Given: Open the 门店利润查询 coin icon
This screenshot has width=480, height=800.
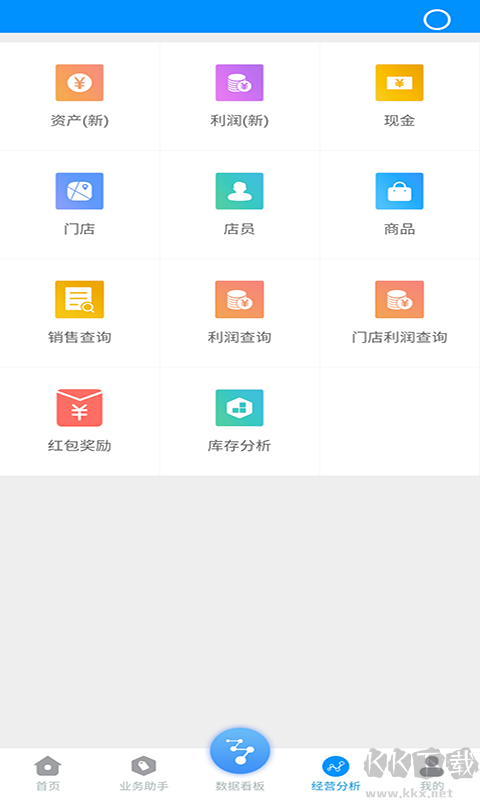Looking at the screenshot, I should (x=399, y=299).
